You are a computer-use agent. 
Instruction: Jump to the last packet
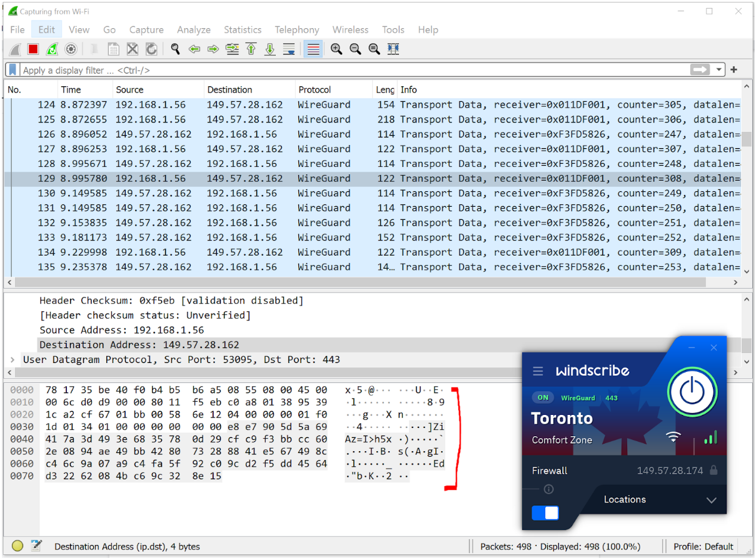270,49
